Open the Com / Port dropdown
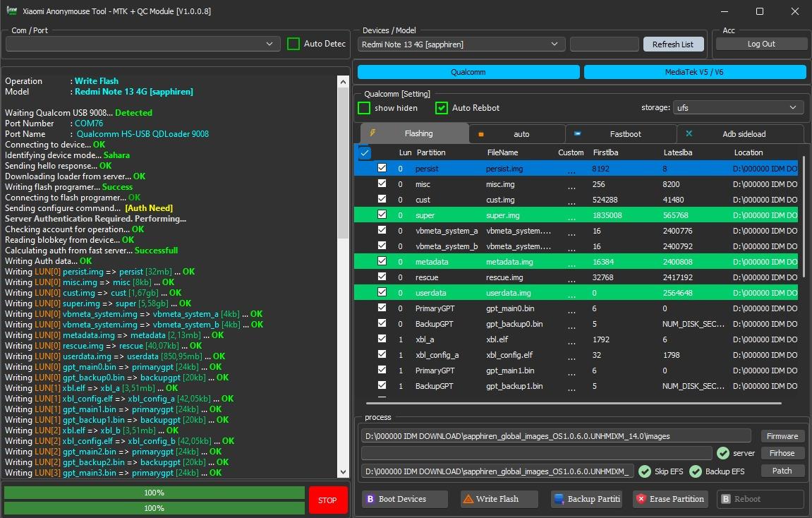Image resolution: width=812 pixels, height=518 pixels. 143,44
